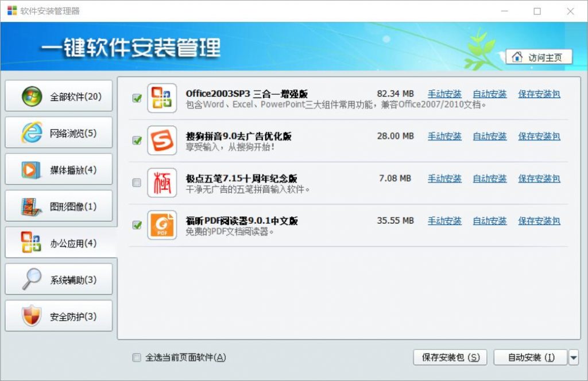This screenshot has height=381, width=588.
Task: Click the window title 软件安装管理器
Action: [50, 11]
